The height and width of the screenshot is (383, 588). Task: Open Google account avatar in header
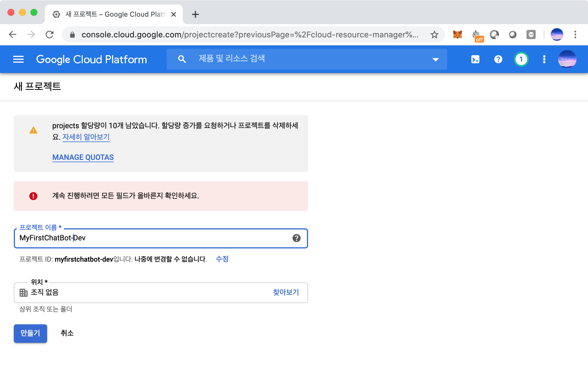567,60
